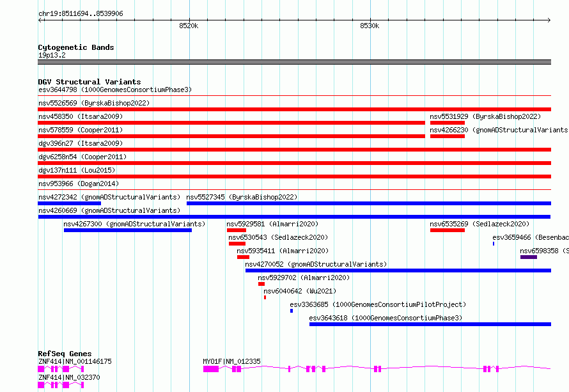The width and height of the screenshot is (569, 392).
Task: Select the nsv4266230 gnomADStructuralVariants label
Action: (x=499, y=130)
